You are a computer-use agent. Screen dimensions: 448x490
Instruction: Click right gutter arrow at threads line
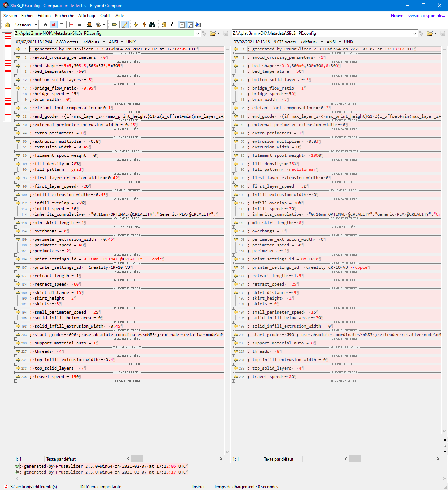coord(236,351)
